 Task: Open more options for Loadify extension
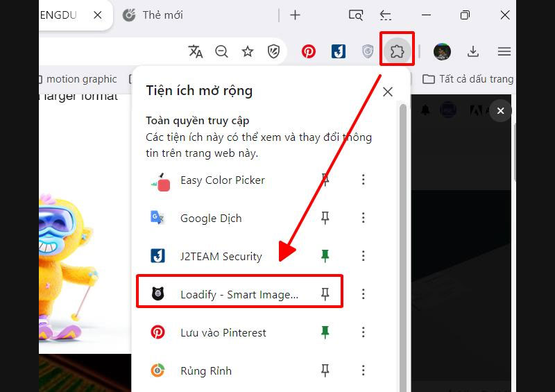point(363,294)
